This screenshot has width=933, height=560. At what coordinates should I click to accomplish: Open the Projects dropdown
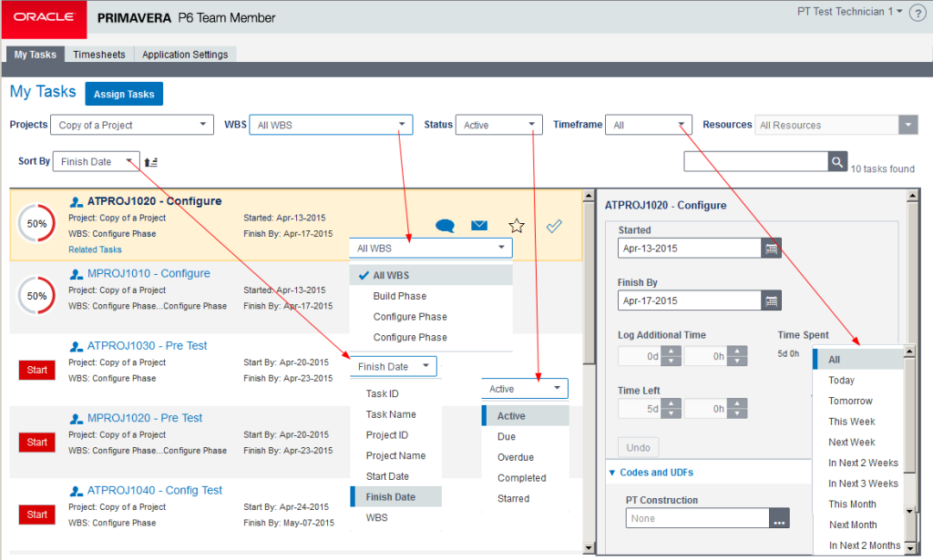tap(132, 125)
